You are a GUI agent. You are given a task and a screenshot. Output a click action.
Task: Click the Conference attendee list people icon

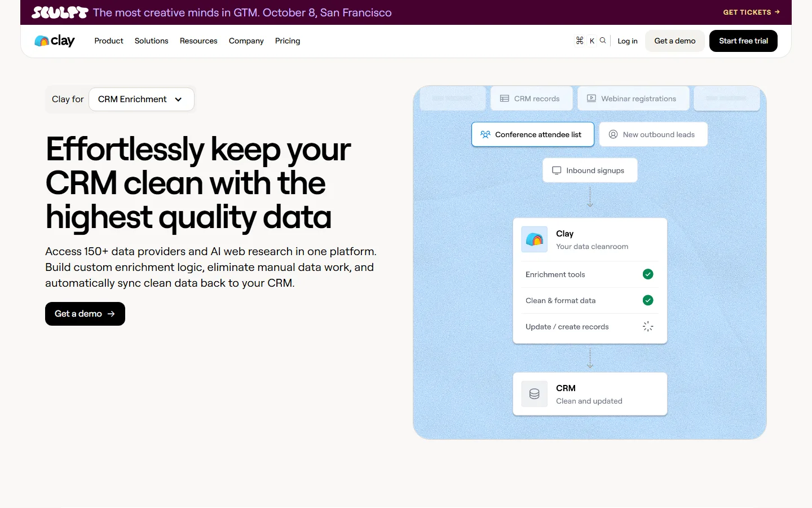pyautogui.click(x=486, y=134)
